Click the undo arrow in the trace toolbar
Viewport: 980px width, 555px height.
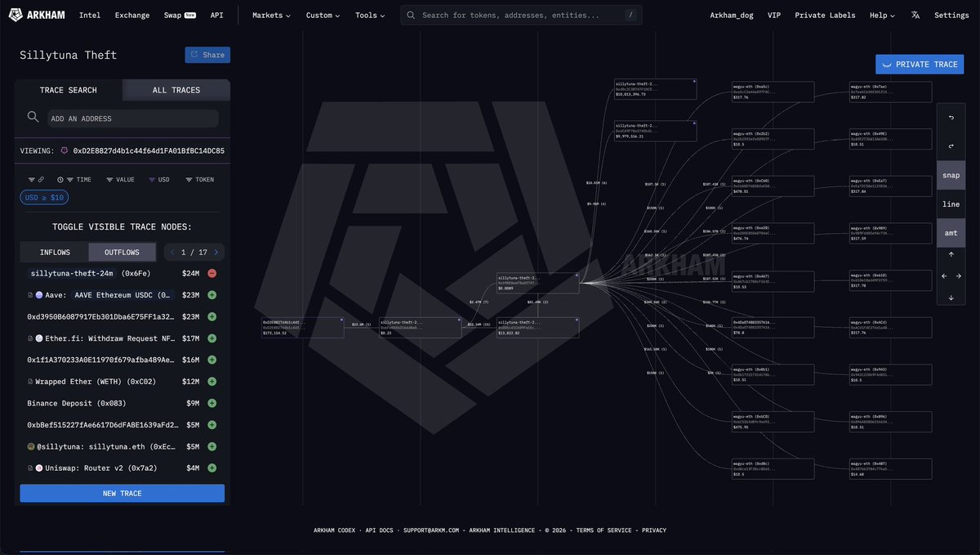951,118
